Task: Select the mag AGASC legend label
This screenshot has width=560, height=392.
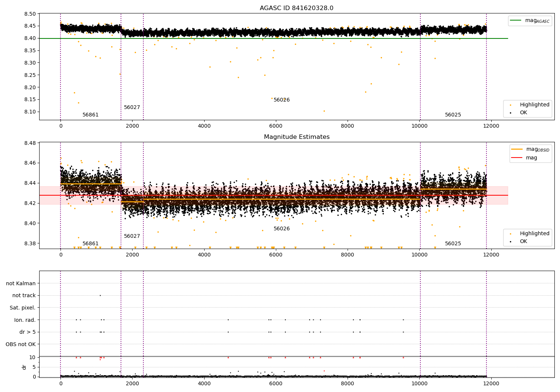Action: 537,21
